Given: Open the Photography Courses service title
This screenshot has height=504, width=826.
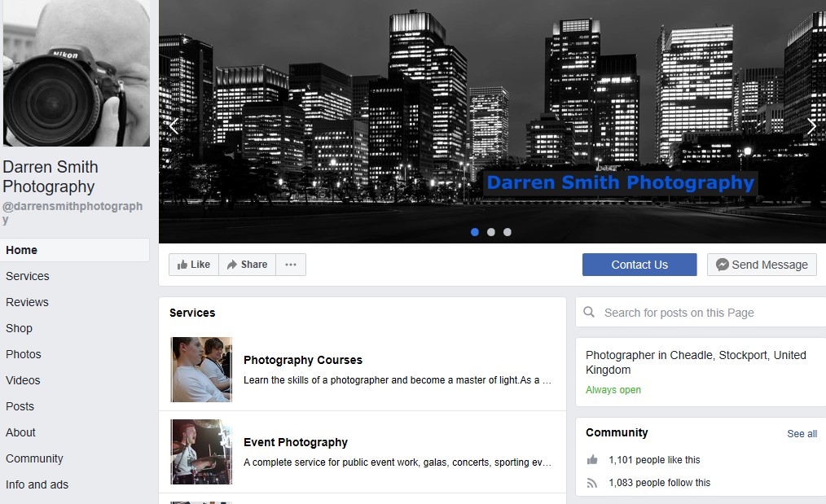Looking at the screenshot, I should click(x=303, y=360).
